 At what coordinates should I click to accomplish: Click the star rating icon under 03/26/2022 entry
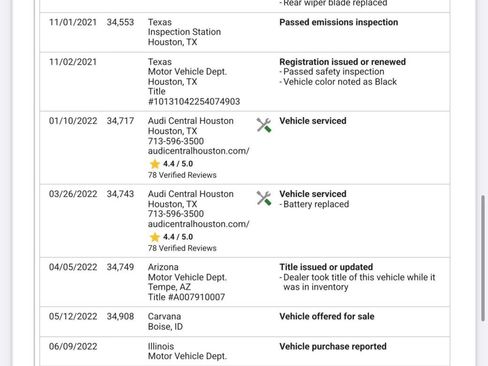[155, 237]
